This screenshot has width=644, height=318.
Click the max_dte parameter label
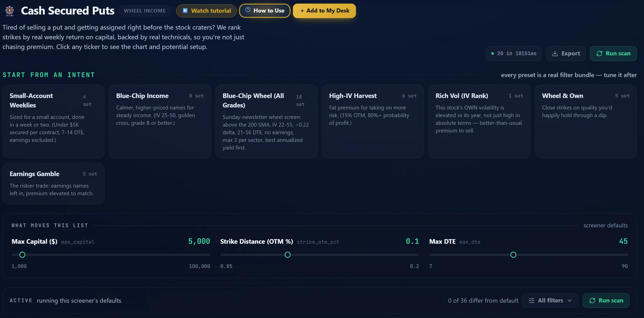point(470,242)
